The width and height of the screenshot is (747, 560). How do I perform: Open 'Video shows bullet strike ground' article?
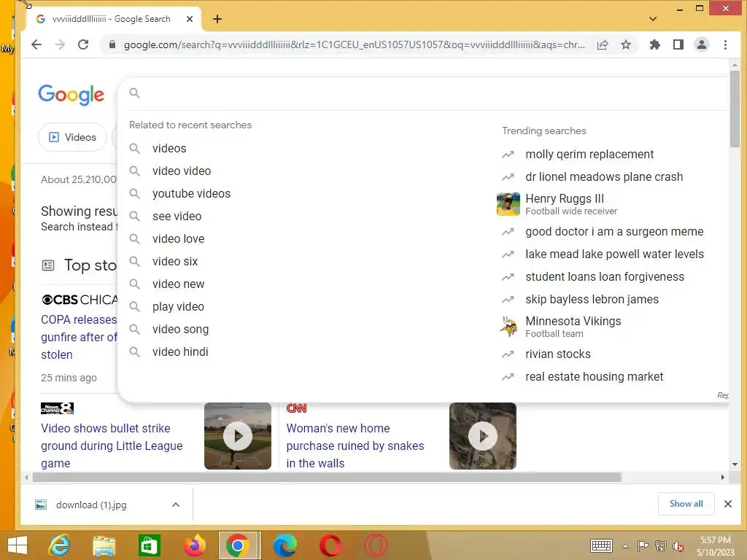click(112, 446)
